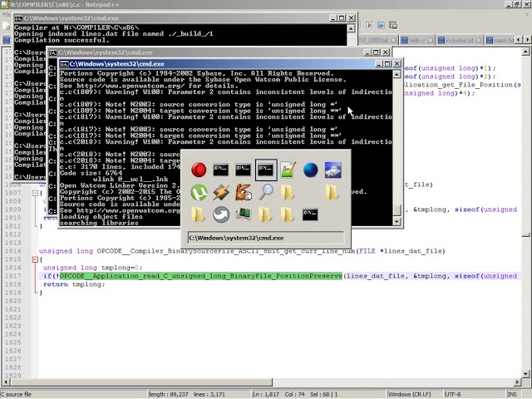Click Notepad++ vertical scrollbar down arrow
The image size is (532, 399).
[x=525, y=374]
